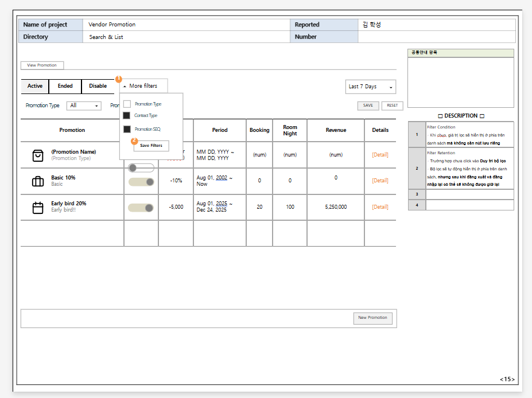Open the Detail link for Early bird 20%
Screen dimensions: 532x398
[x=380, y=207]
